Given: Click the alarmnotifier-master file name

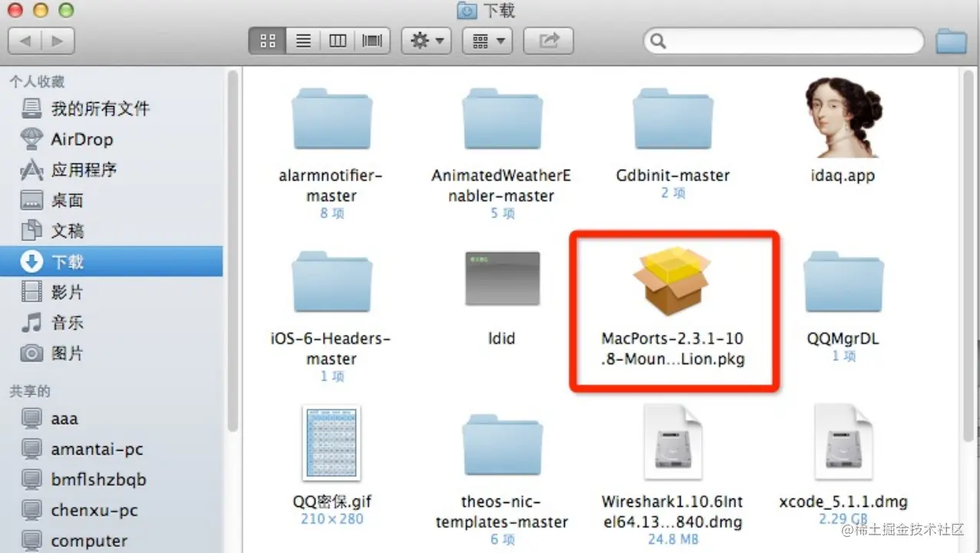Looking at the screenshot, I should [x=331, y=185].
